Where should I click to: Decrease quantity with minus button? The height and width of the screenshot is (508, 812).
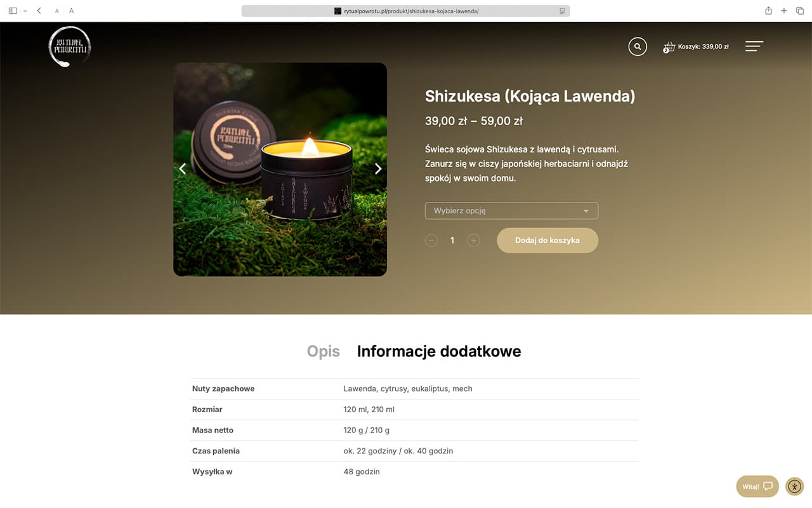pos(431,241)
